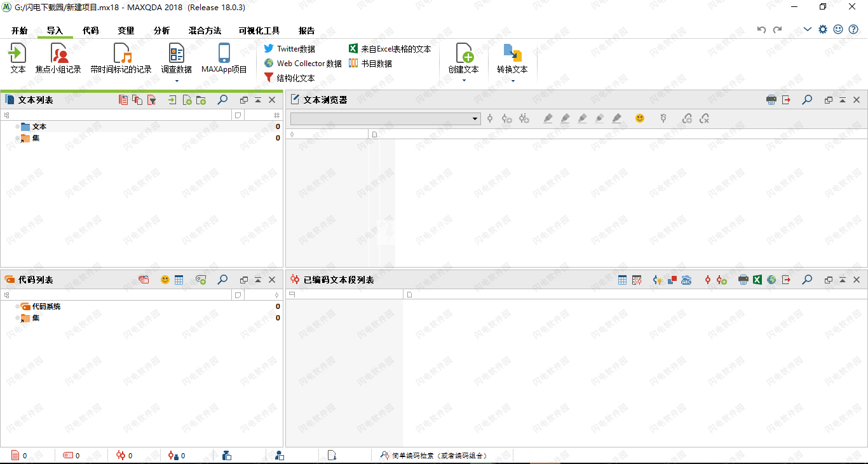Collapse the 文本列表 panel
This screenshot has height=464, width=868.
(x=258, y=100)
